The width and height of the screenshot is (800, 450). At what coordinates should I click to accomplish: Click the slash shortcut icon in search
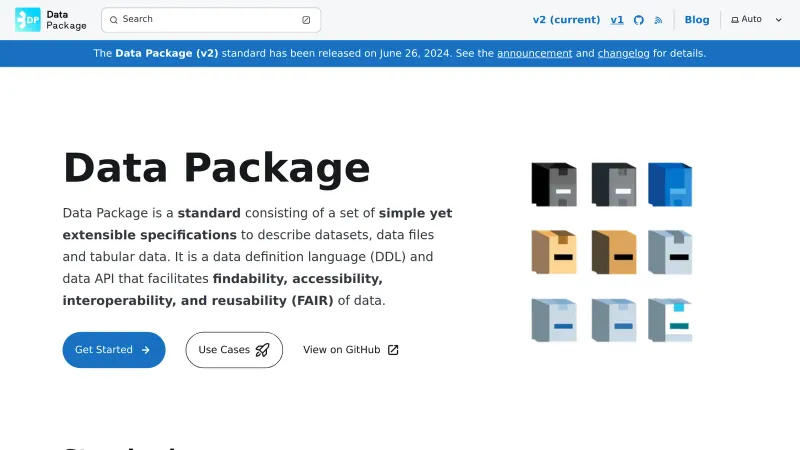(306, 20)
